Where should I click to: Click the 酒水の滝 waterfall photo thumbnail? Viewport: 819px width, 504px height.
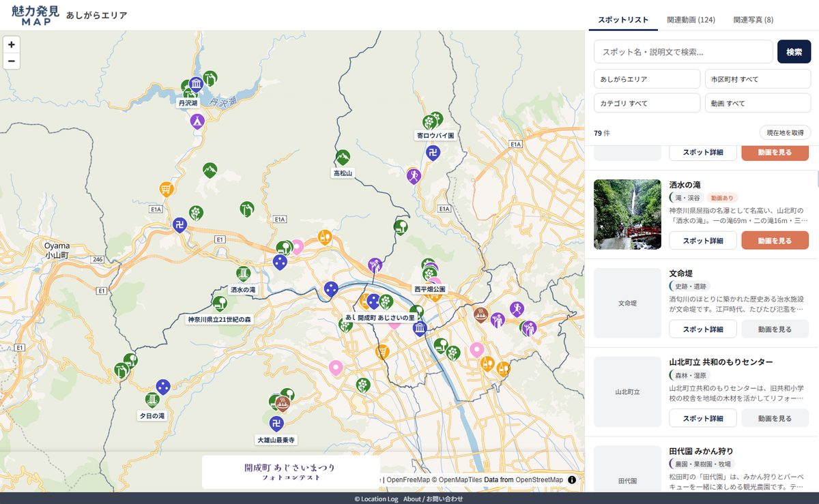coord(627,214)
